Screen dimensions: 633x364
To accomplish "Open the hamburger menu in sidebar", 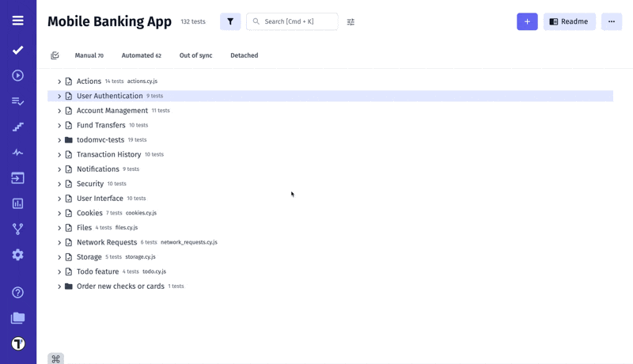I will [17, 21].
